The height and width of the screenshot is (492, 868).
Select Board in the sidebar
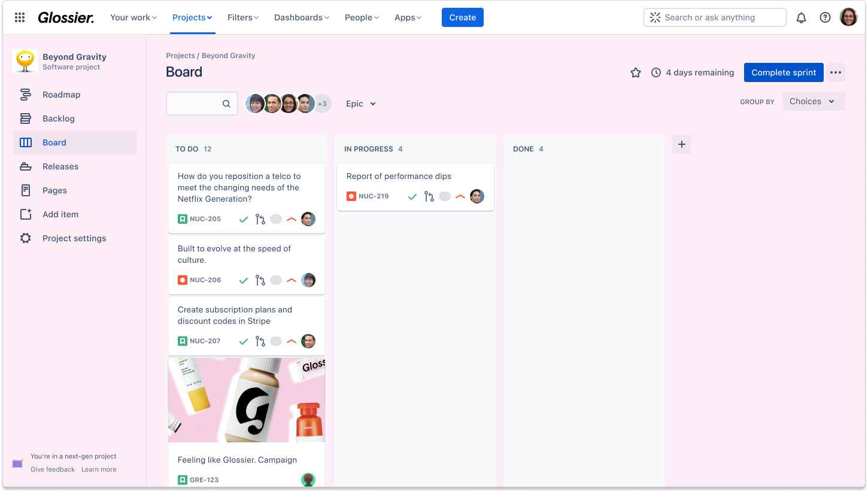[x=75, y=142]
